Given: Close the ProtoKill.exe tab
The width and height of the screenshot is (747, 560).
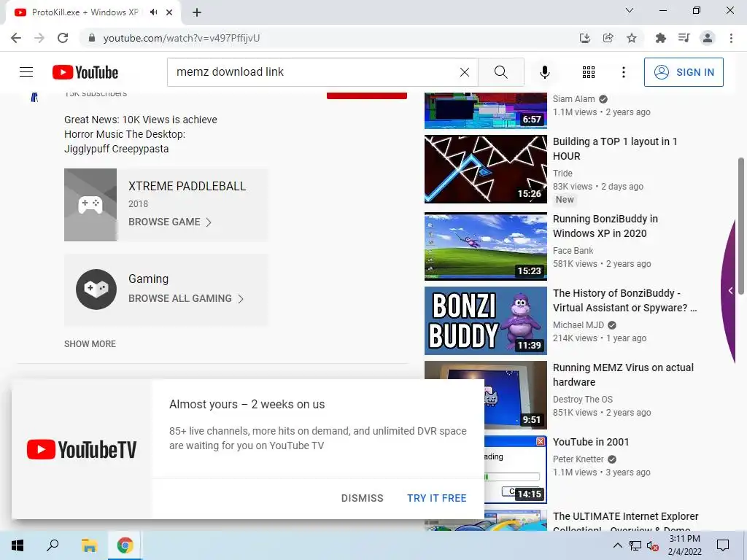Looking at the screenshot, I should click(x=169, y=12).
